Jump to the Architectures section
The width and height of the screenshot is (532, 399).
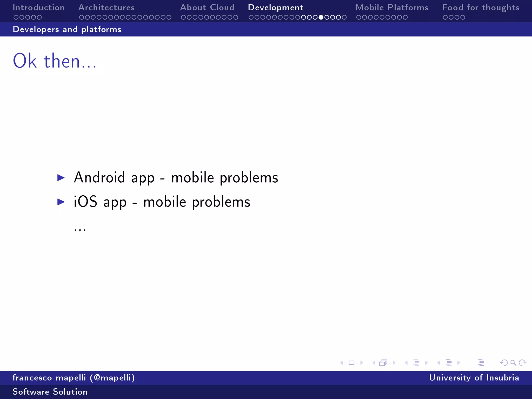(x=107, y=7)
